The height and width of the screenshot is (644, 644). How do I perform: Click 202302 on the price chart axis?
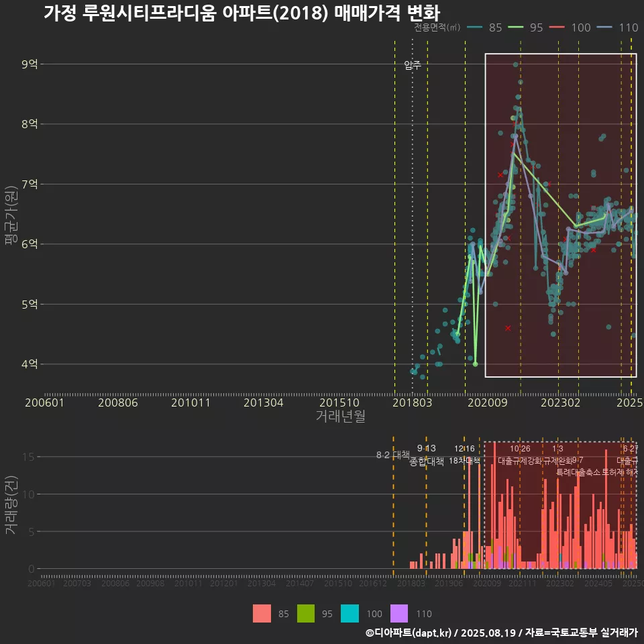click(x=561, y=402)
